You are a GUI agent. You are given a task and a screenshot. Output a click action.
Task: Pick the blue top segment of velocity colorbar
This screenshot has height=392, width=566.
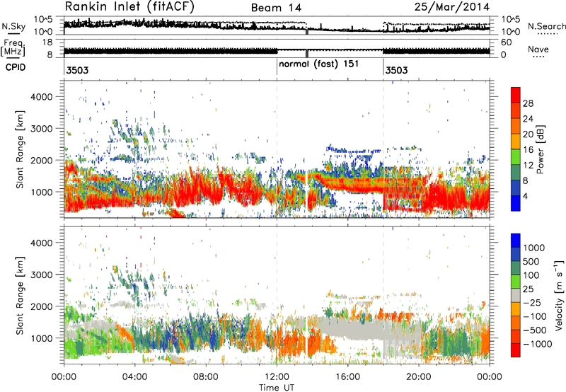(x=516, y=241)
